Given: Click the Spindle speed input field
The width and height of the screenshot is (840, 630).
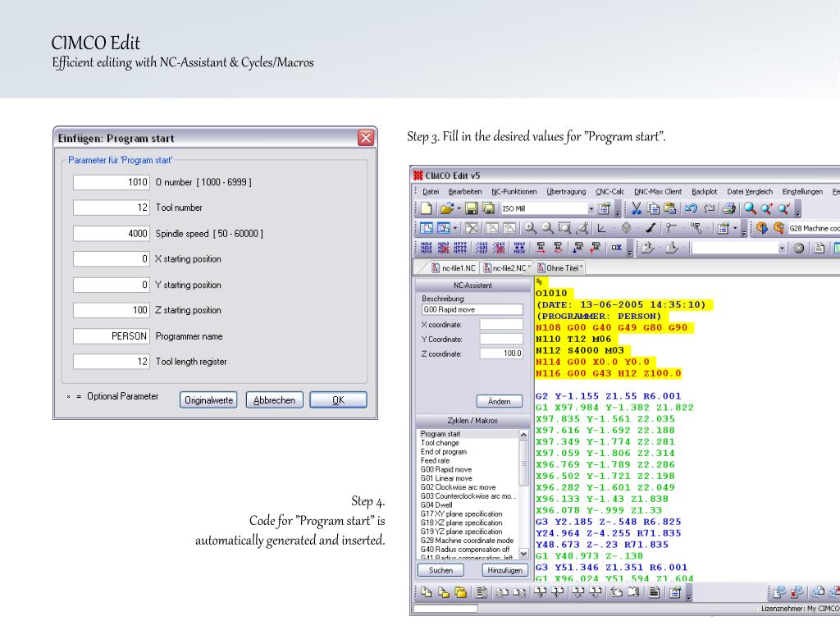Looking at the screenshot, I should point(111,234).
